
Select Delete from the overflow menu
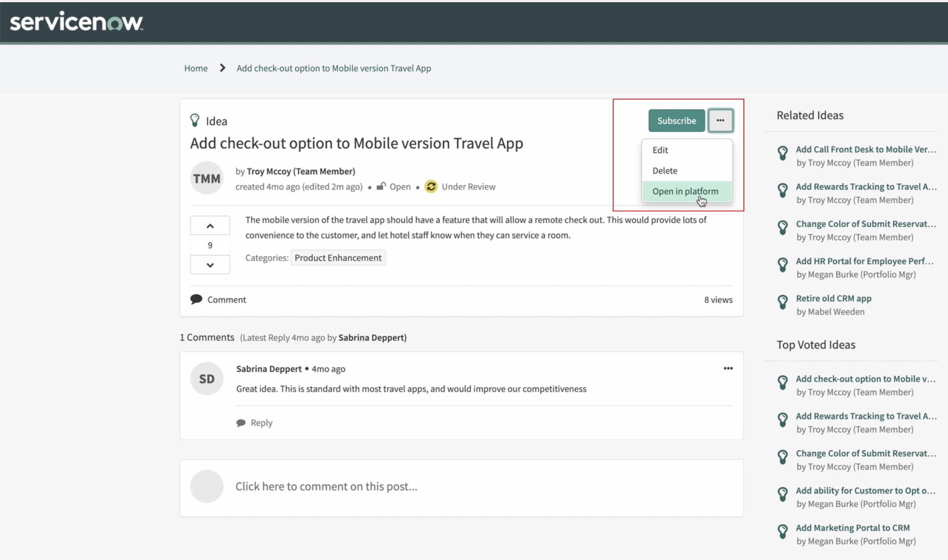coord(665,171)
